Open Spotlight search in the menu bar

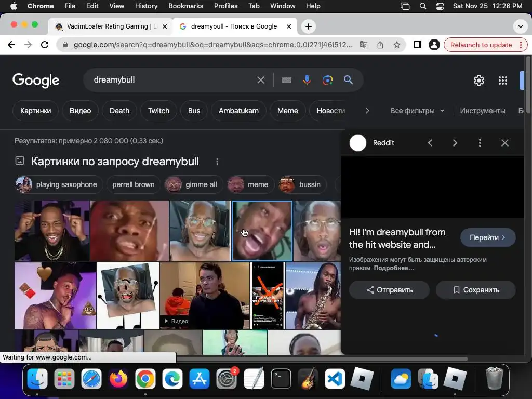point(422,6)
